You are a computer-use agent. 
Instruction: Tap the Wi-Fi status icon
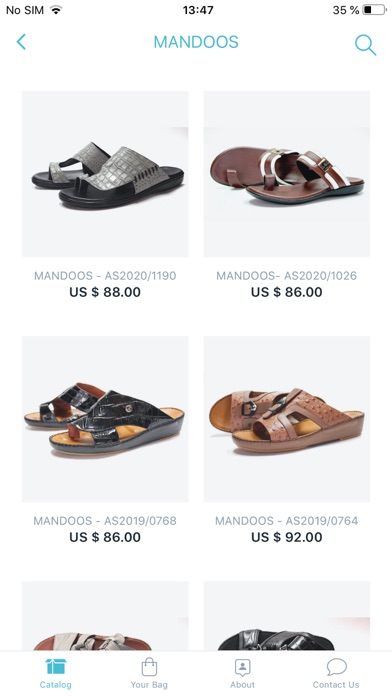click(x=56, y=10)
